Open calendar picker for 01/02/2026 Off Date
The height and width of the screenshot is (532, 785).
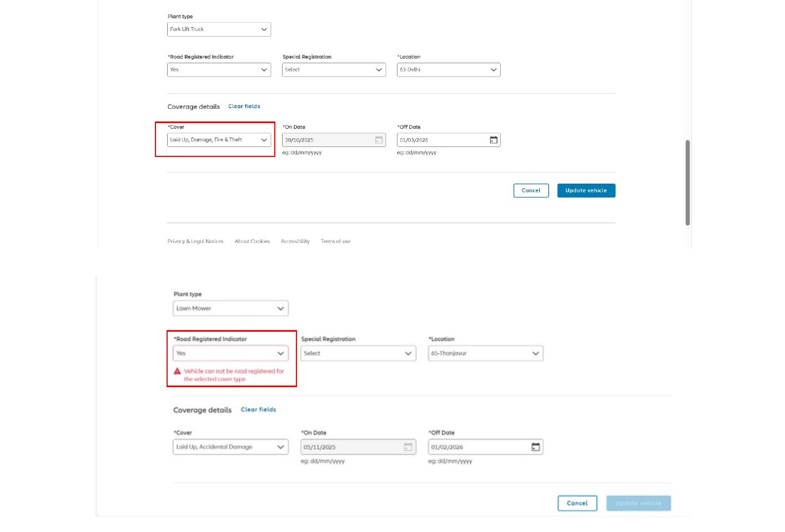coord(536,447)
